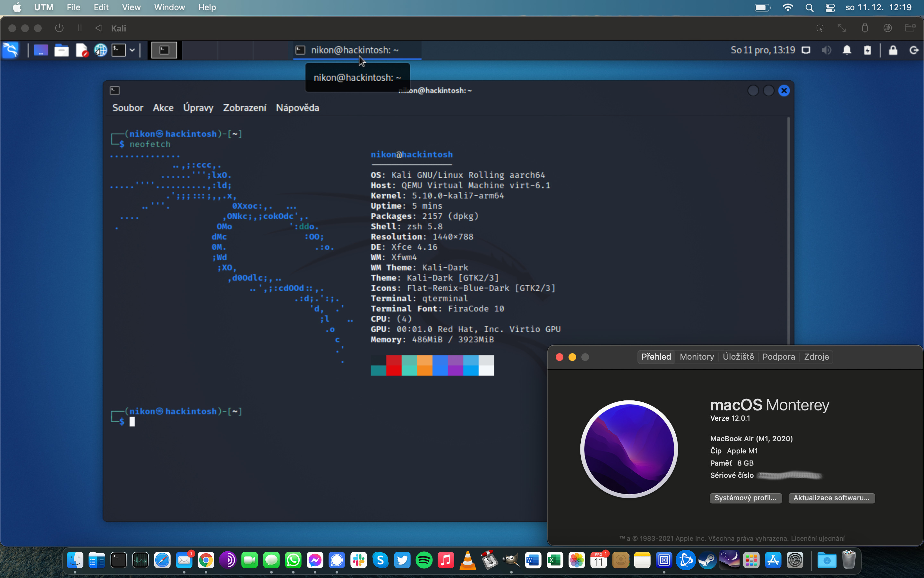The height and width of the screenshot is (578, 924).
Task: Open GIMP from the Dock
Action: 511,560
